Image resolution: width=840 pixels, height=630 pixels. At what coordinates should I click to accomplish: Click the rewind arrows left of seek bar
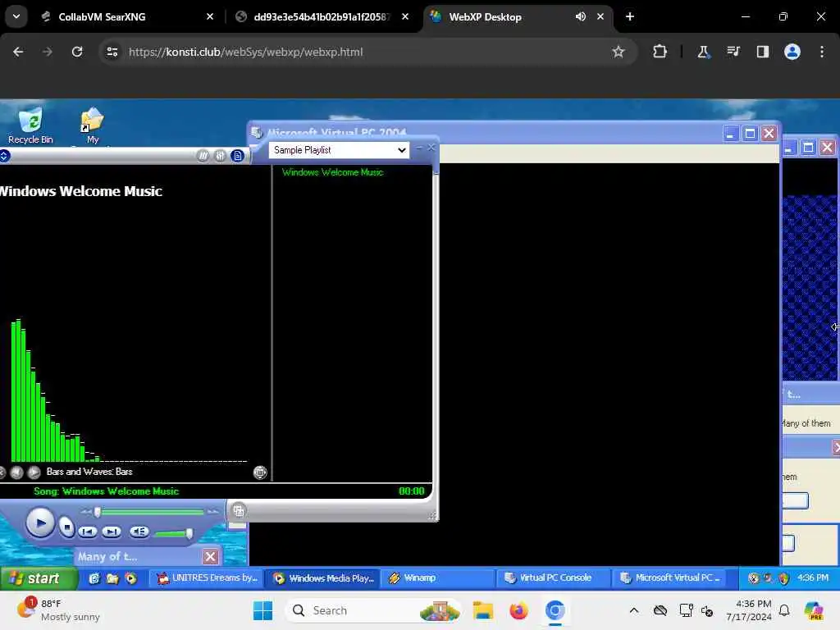[85, 512]
